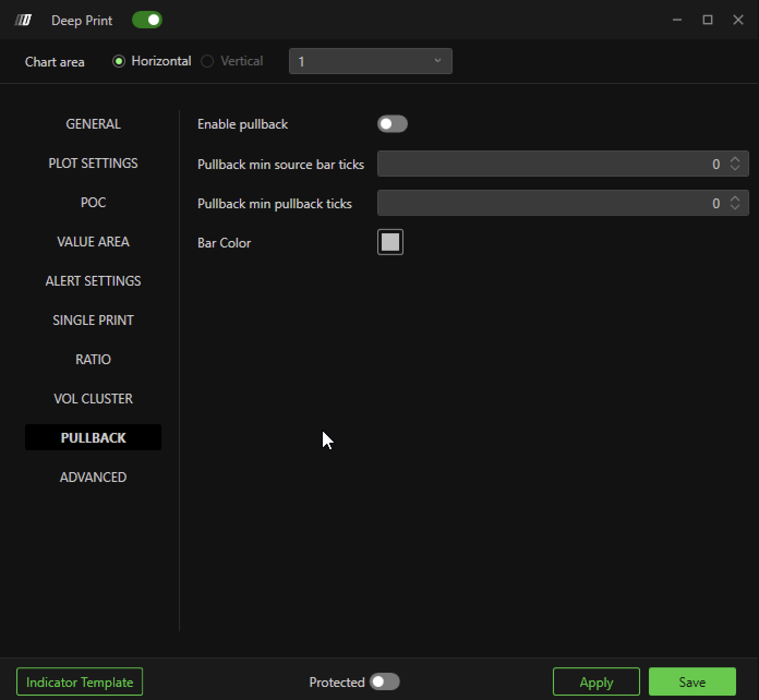
Task: Click the Indicator Template button
Action: (80, 682)
